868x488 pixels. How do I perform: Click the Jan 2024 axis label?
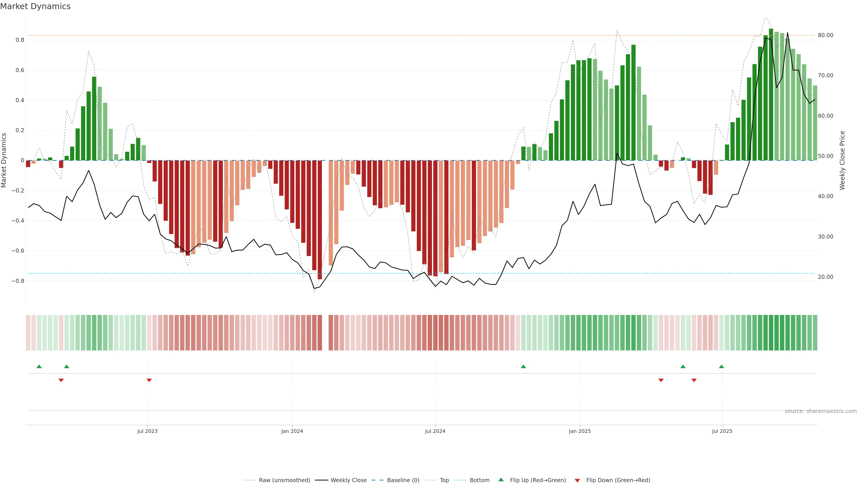292,431
